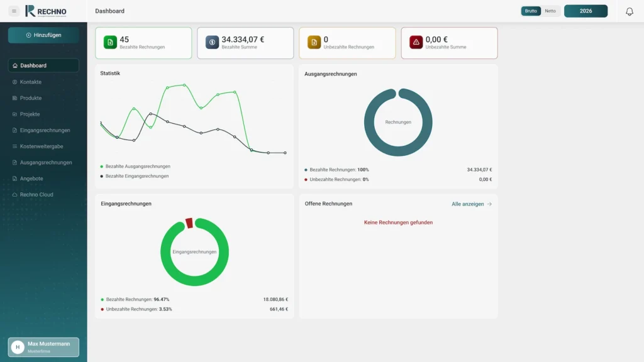Click the Projekte icon in sidebar

(x=15, y=114)
